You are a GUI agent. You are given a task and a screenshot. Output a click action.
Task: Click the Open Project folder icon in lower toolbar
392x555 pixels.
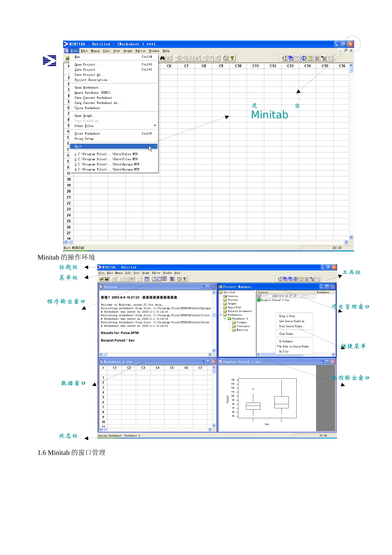102,279
